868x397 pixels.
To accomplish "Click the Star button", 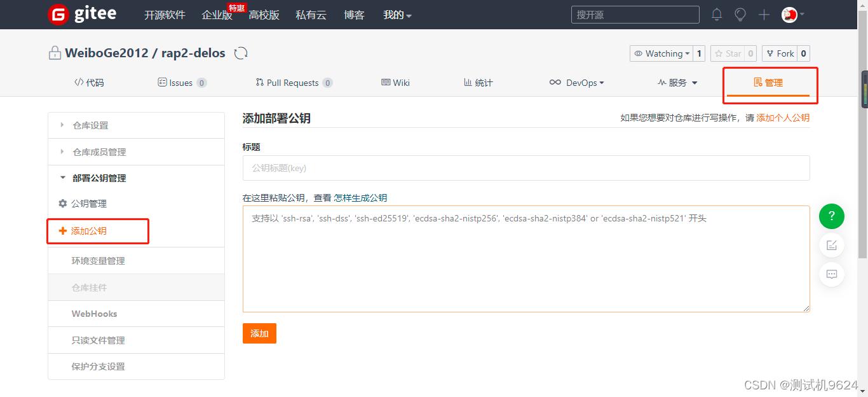I will pos(727,53).
